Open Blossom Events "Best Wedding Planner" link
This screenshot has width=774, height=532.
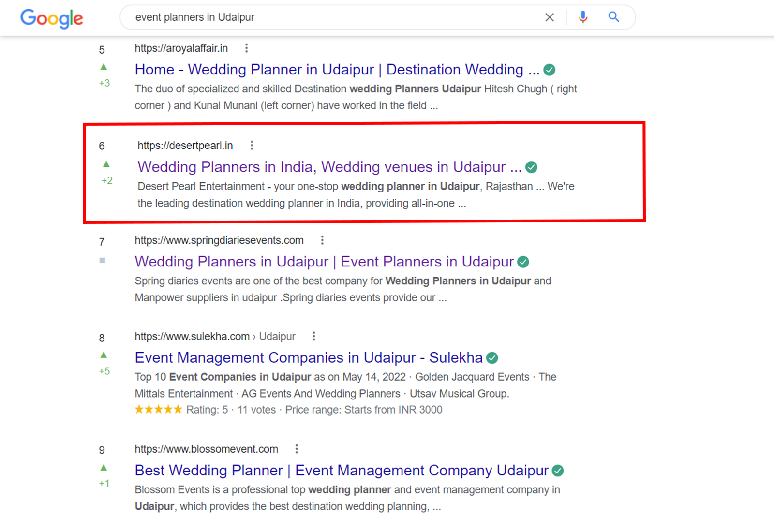(342, 470)
